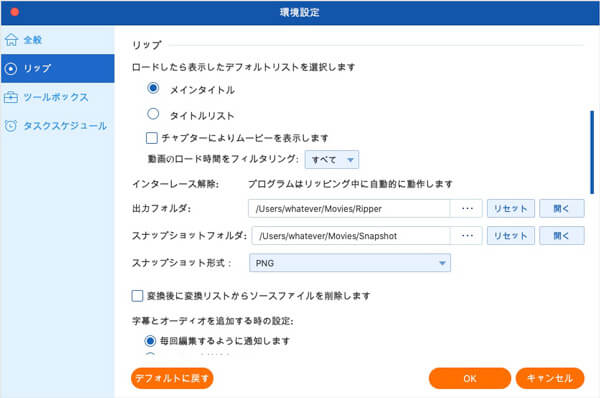Click the text プログラムはリッピング中に自動的に動作します
The height and width of the screenshot is (398, 600).
(x=350, y=184)
